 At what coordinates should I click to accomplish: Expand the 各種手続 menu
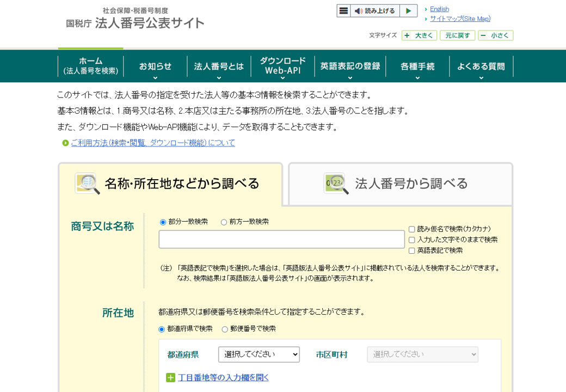tap(417, 66)
